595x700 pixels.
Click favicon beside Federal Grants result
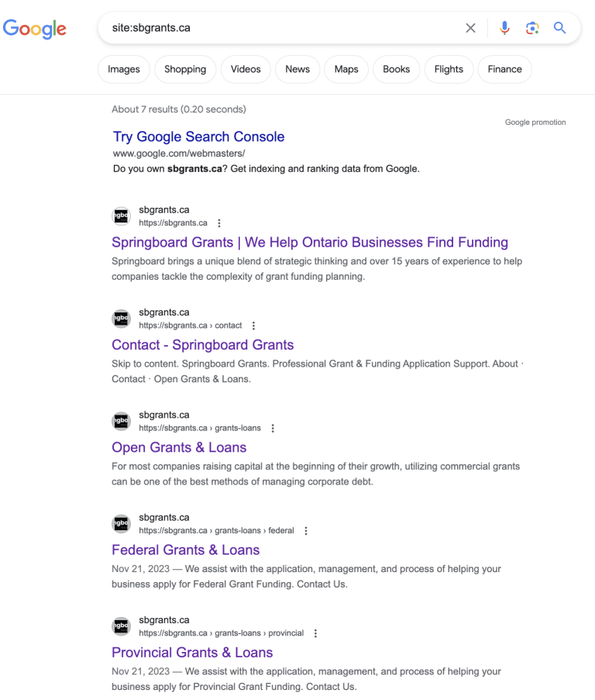click(x=121, y=524)
